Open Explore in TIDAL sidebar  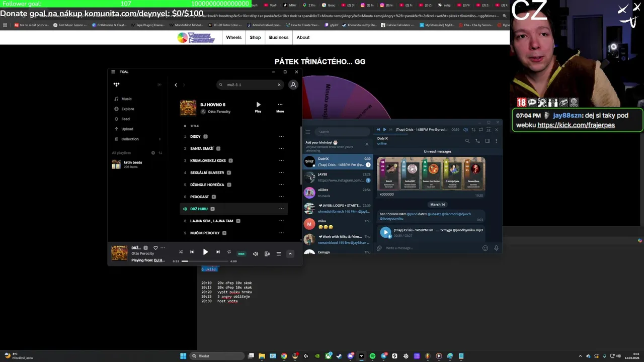point(128,109)
